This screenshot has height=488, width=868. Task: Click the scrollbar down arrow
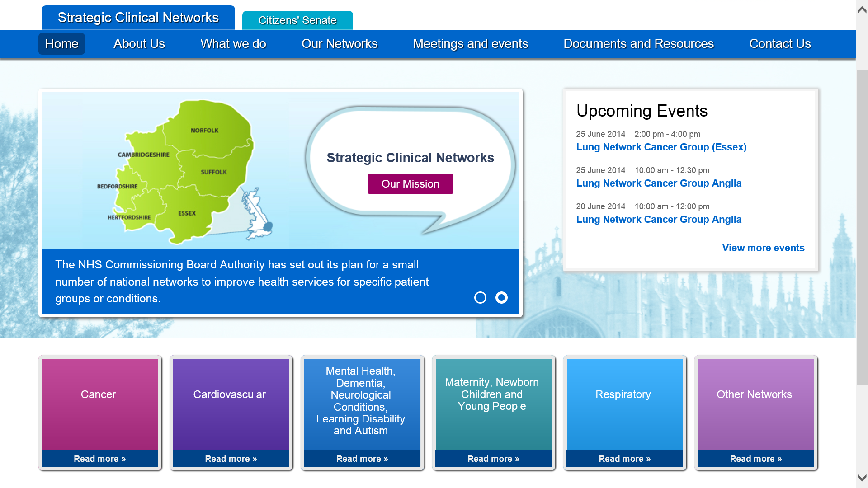tap(862, 478)
